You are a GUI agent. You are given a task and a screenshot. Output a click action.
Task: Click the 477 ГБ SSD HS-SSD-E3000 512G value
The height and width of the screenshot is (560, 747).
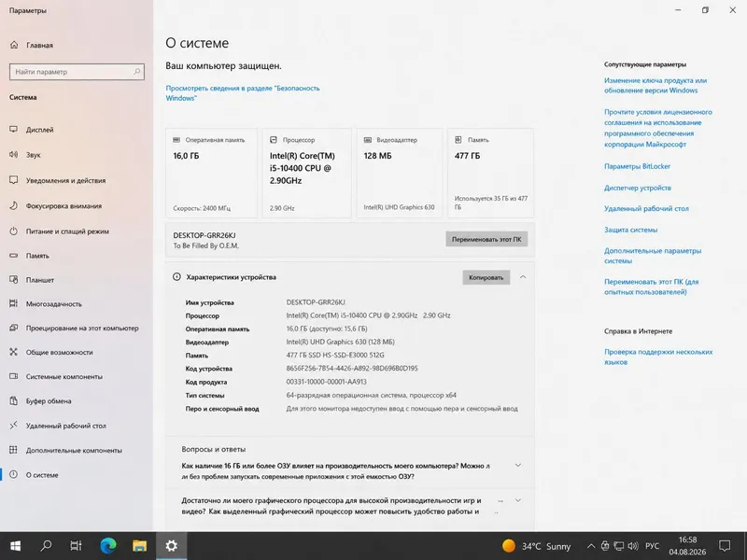pyautogui.click(x=335, y=355)
